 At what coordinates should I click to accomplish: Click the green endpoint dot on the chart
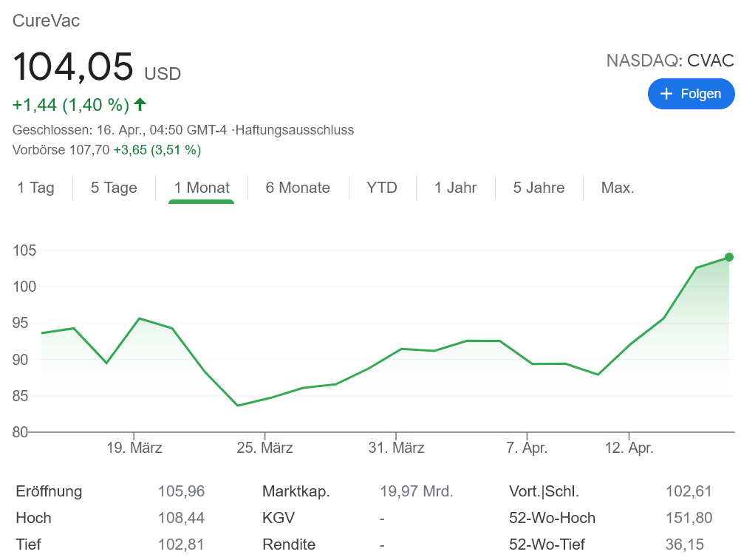729,257
